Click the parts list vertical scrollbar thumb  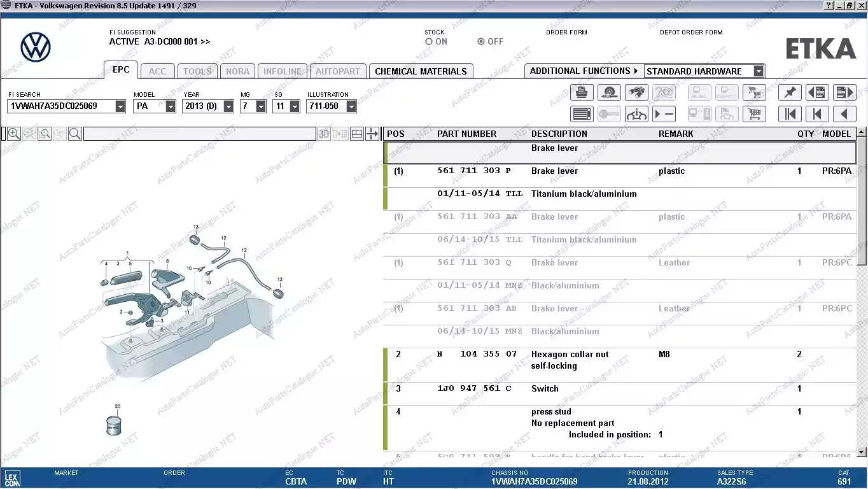(862, 202)
